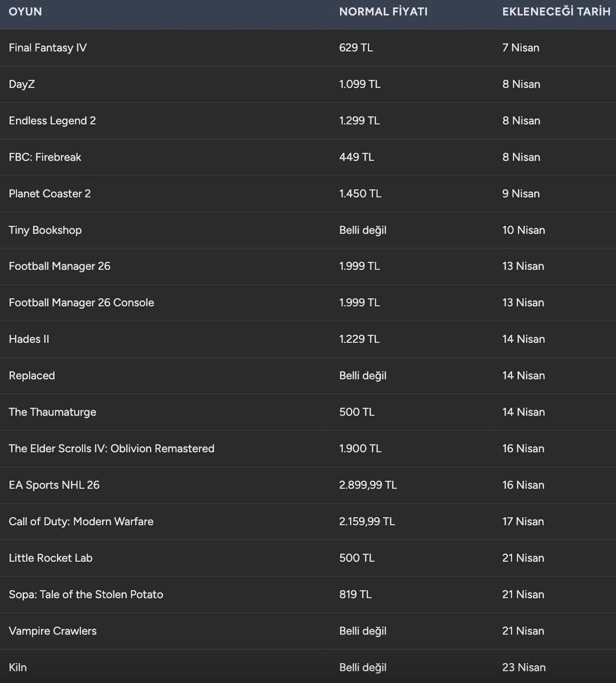Select the Hades II row
Viewport: 616px width, 683px height.
coord(308,339)
